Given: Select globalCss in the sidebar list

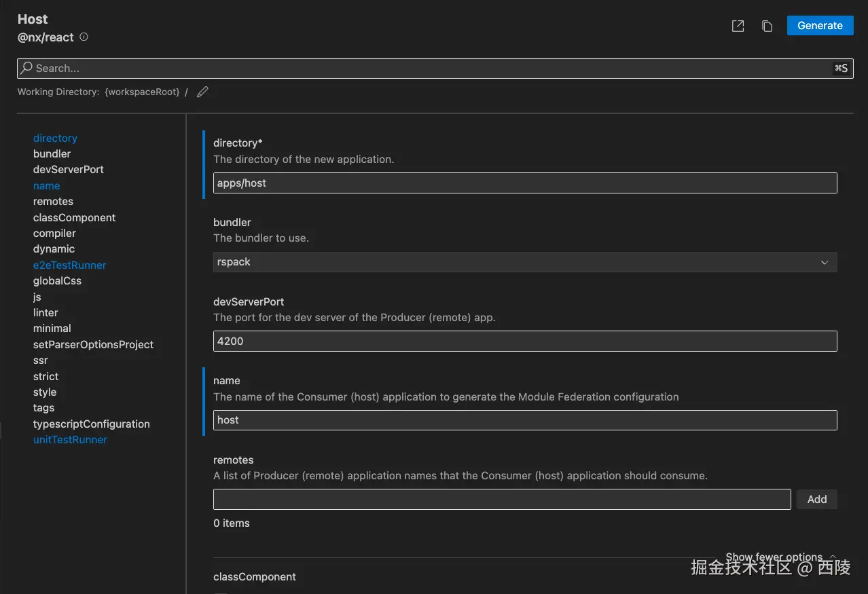Looking at the screenshot, I should [x=58, y=280].
